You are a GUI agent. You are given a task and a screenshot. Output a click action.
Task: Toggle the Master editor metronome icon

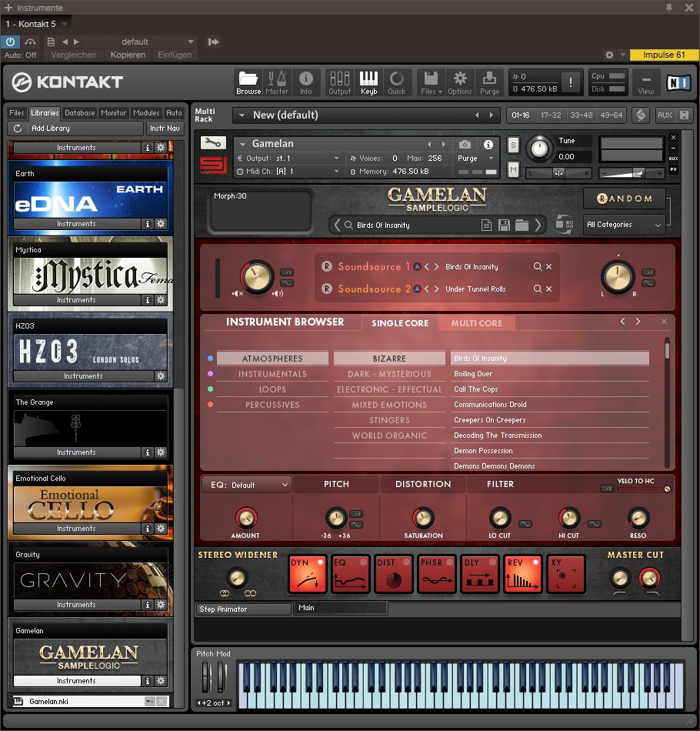tap(277, 83)
